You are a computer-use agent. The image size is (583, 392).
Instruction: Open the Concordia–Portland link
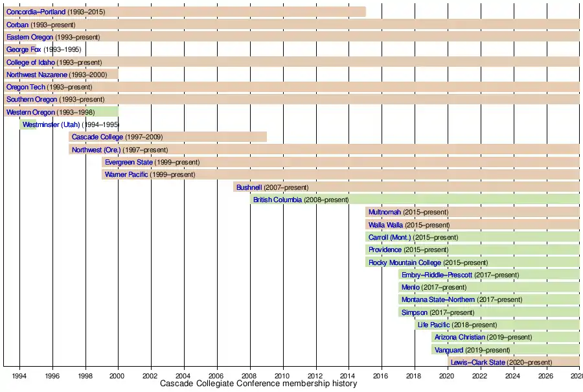[36, 12]
